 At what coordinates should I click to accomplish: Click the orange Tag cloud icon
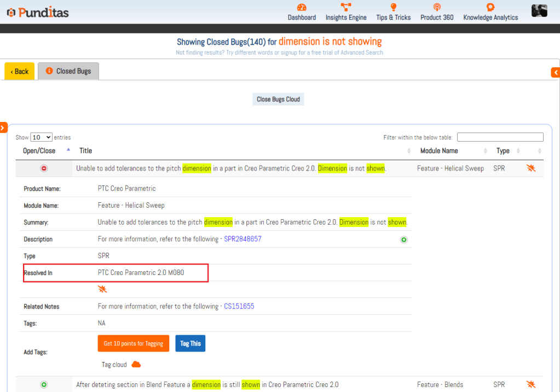coord(136,365)
